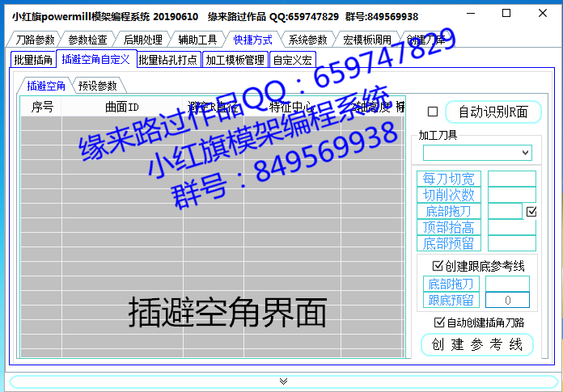563x392 pixels.
Task: Click the 底部预留 label button
Action: tap(448, 243)
